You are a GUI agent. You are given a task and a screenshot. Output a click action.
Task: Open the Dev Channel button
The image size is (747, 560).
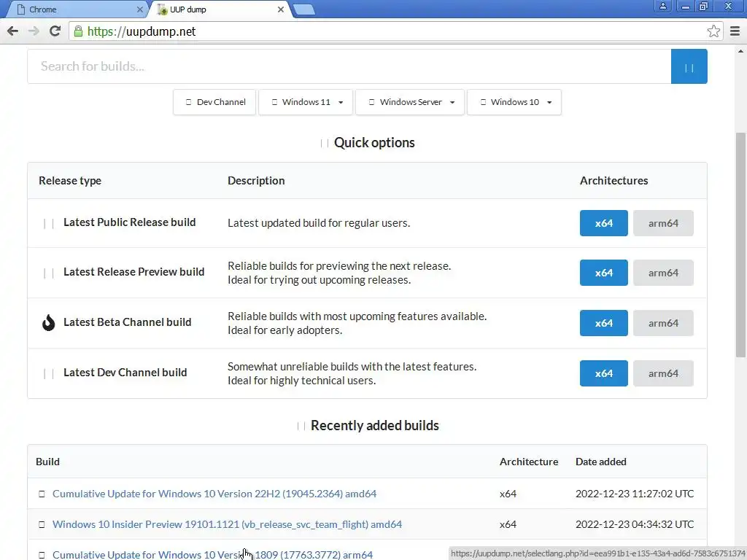(214, 102)
